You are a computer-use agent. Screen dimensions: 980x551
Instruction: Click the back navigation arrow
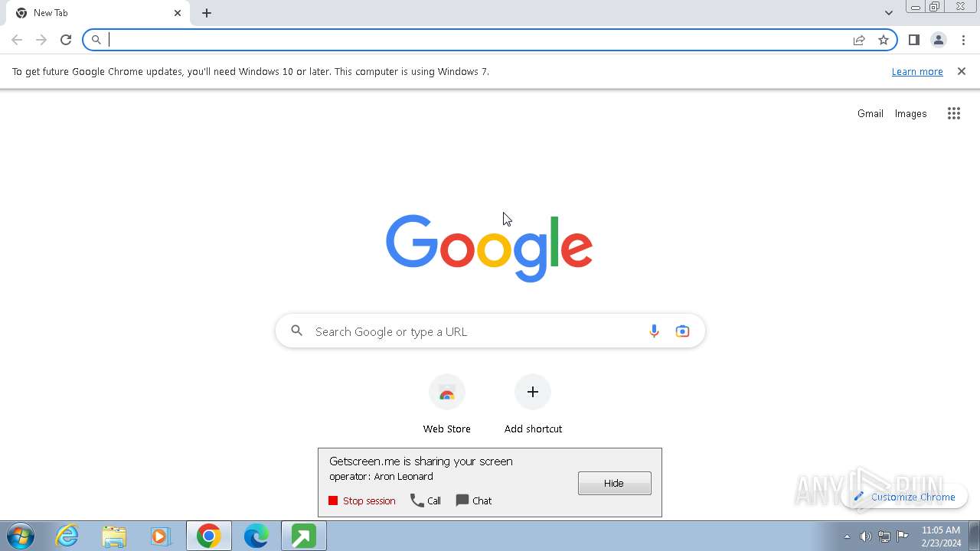point(17,40)
